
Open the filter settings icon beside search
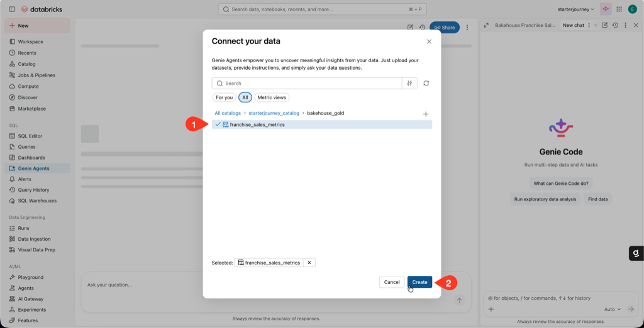409,84
